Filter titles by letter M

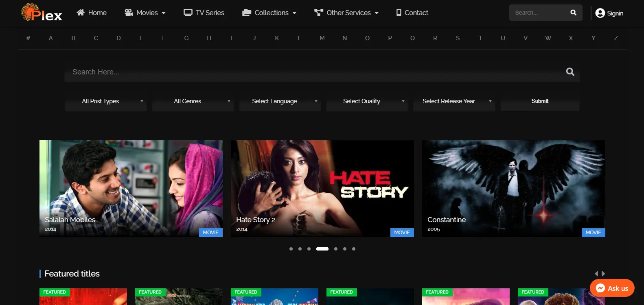coord(322,38)
